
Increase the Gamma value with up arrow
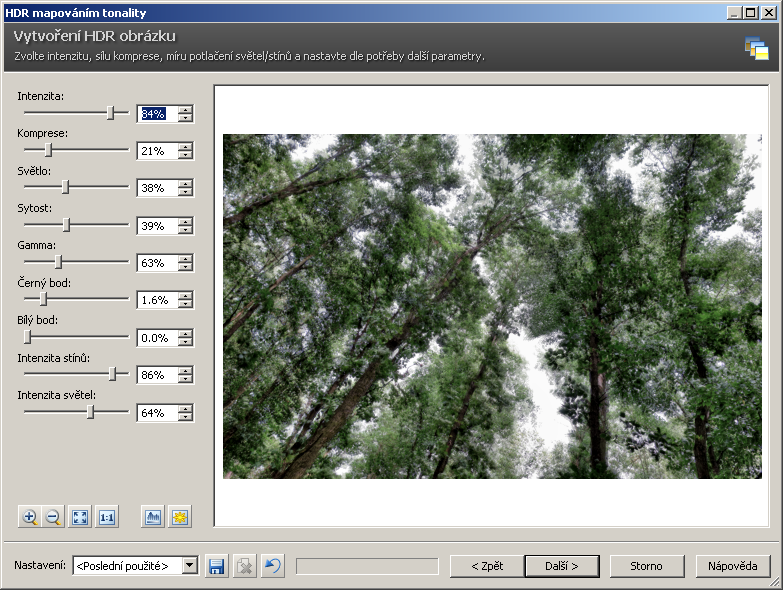[185, 258]
